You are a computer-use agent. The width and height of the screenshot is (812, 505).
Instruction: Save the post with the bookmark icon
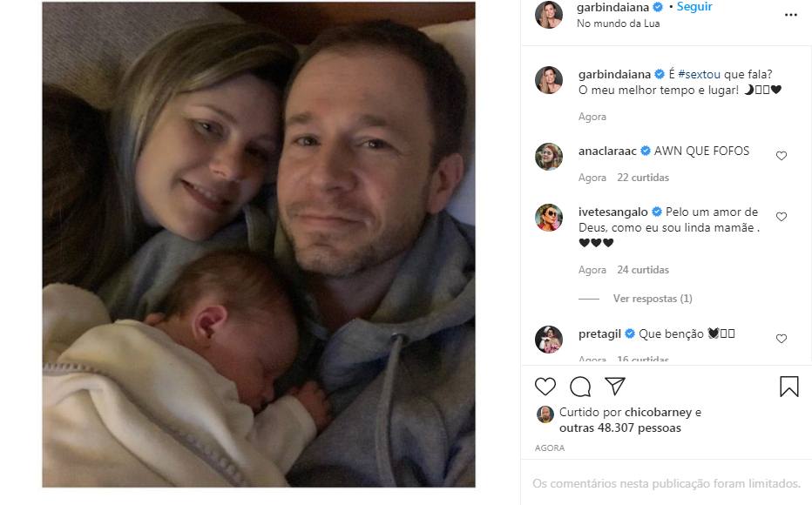pyautogui.click(x=789, y=387)
